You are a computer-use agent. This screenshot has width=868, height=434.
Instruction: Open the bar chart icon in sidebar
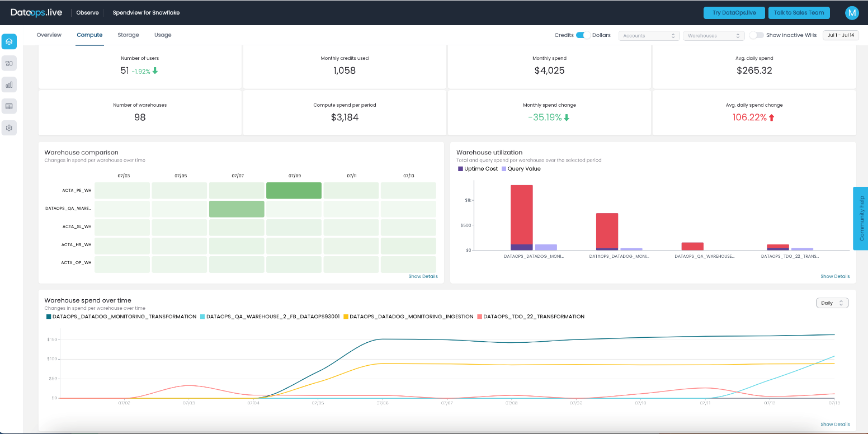point(9,85)
